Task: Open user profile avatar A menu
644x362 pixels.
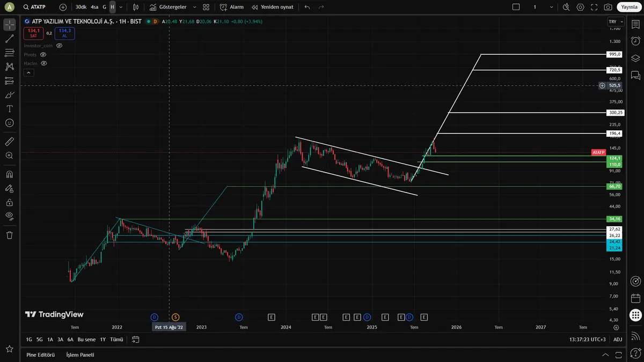Action: [9, 7]
